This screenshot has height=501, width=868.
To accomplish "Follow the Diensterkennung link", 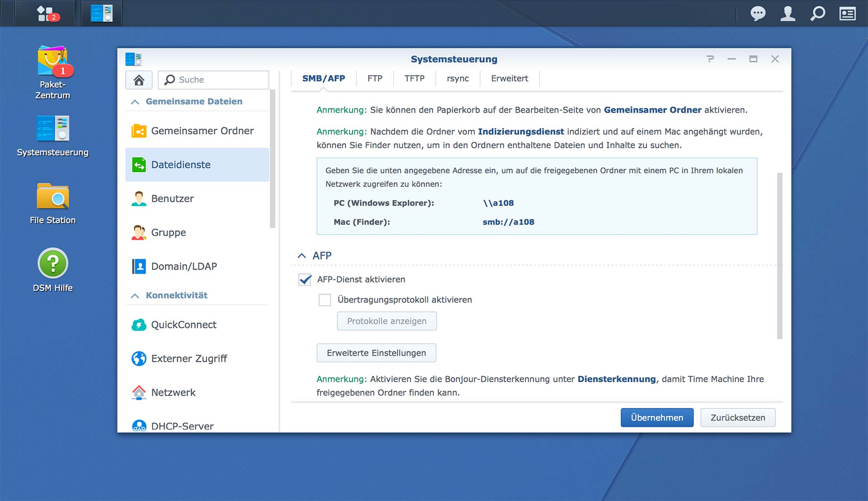I will 617,379.
